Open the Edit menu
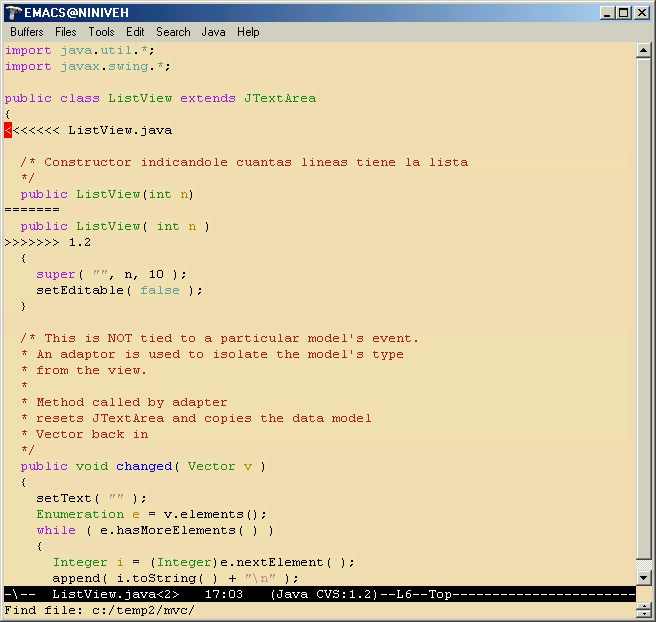Image resolution: width=656 pixels, height=622 pixels. (x=135, y=32)
